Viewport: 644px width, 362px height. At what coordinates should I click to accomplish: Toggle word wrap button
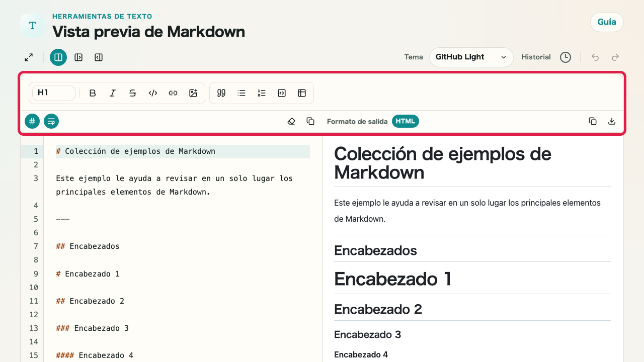[x=51, y=121]
